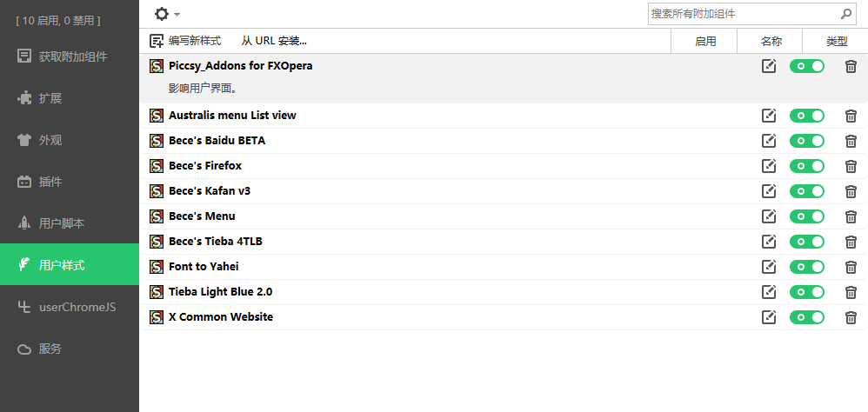The width and height of the screenshot is (868, 412).
Task: Select the Australis menu List view name
Action: pos(232,116)
